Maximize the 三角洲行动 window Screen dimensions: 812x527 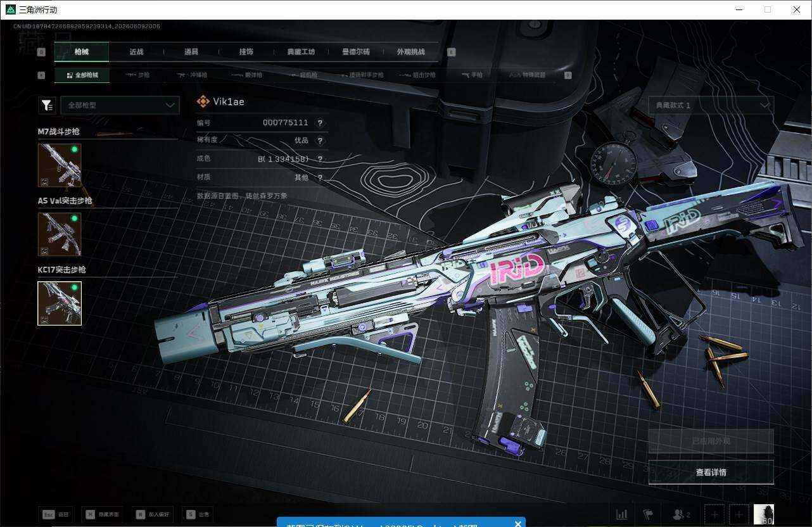click(768, 10)
